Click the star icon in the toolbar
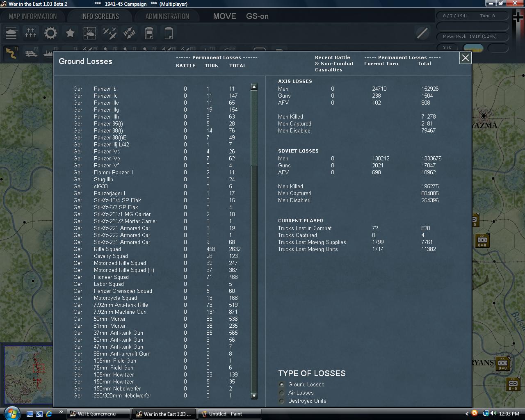Image resolution: width=525 pixels, height=420 pixels. point(70,33)
